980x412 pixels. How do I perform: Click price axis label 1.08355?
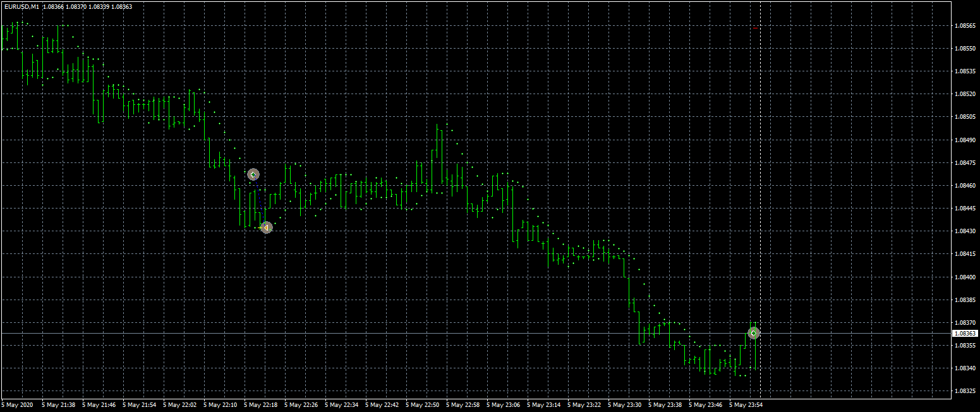(x=965, y=346)
